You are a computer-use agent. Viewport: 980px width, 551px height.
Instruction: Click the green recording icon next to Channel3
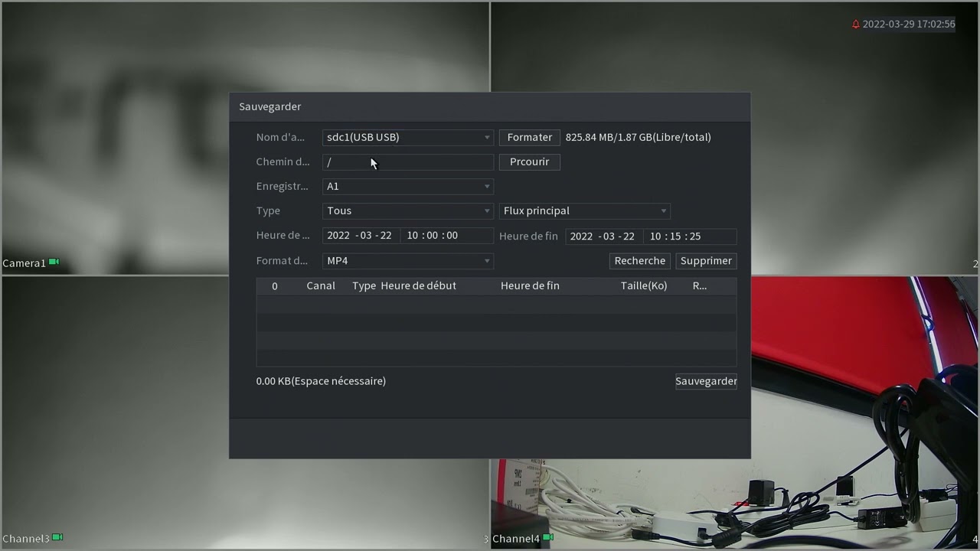pos(57,538)
